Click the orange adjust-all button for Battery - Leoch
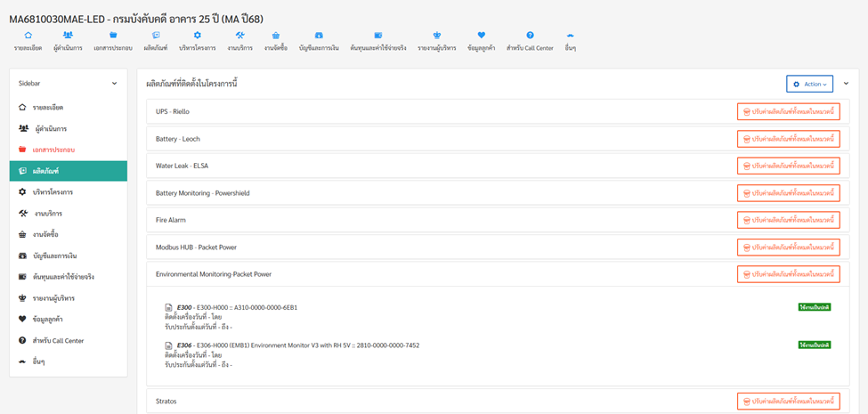The height and width of the screenshot is (414, 868). tap(788, 139)
